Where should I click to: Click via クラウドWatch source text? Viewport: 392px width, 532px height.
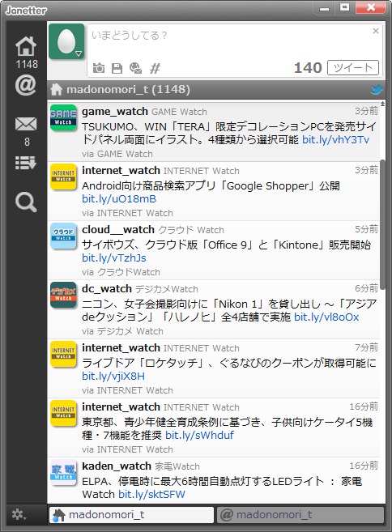(121, 272)
